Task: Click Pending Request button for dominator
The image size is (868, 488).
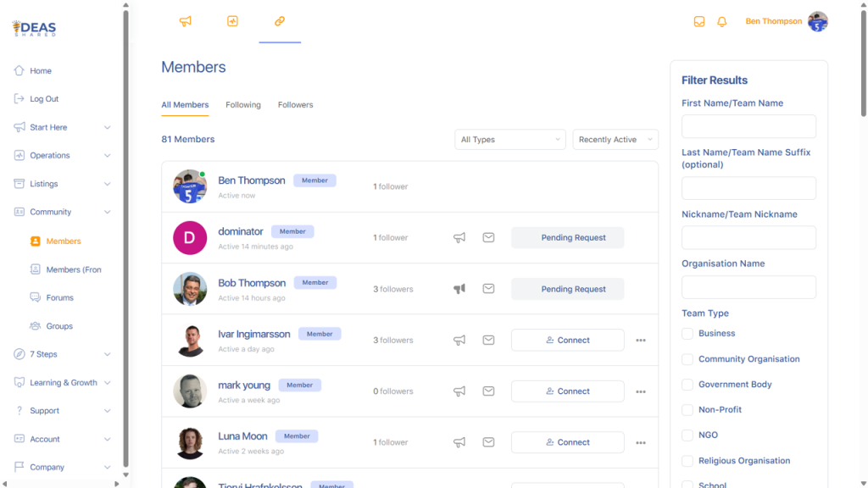Action: tap(567, 237)
